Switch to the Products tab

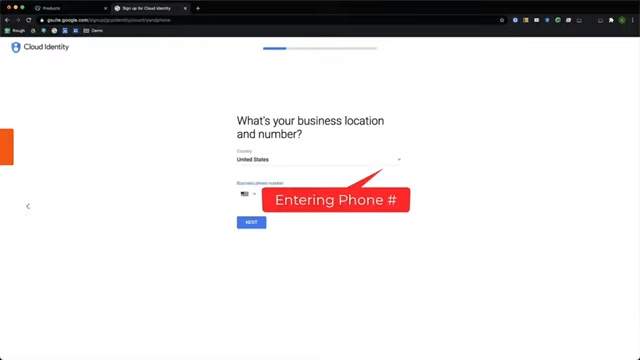(x=69, y=8)
